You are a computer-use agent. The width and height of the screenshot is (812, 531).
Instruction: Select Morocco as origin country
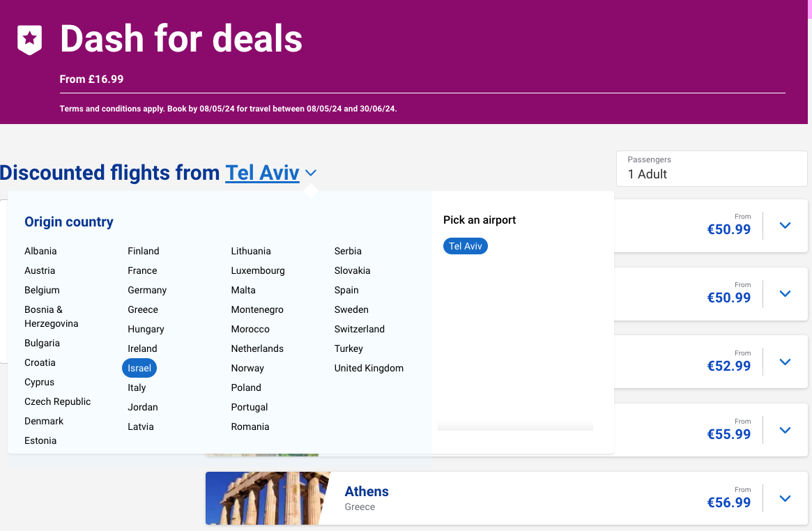pos(250,329)
